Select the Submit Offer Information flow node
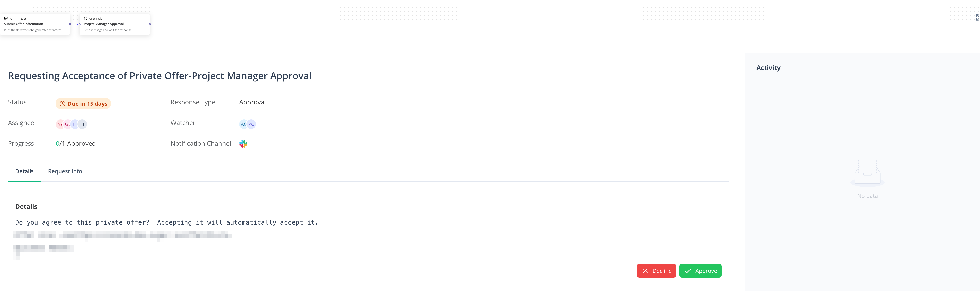980x291 pixels. click(35, 24)
